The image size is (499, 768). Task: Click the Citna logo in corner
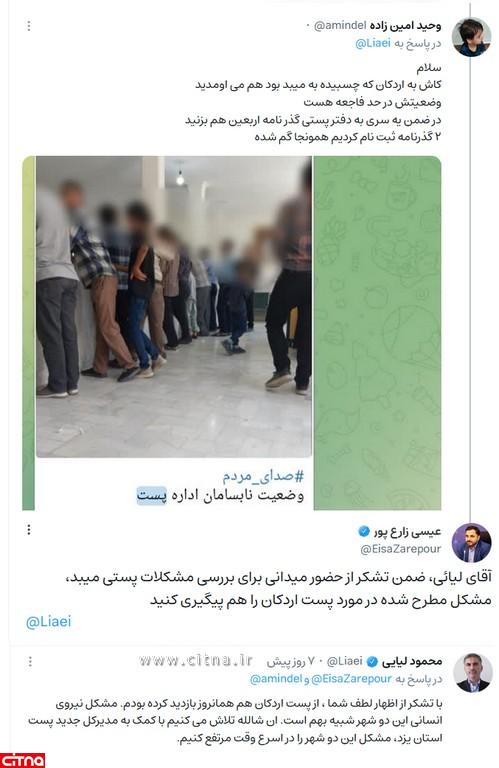[23, 760]
